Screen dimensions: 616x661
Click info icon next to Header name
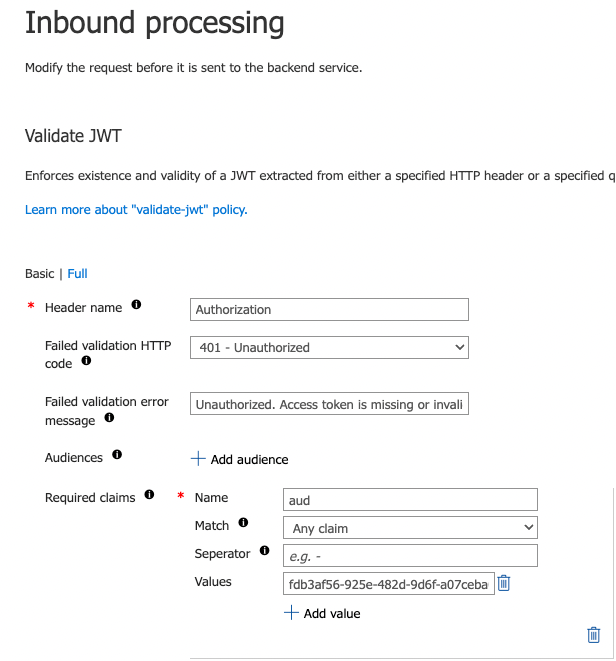click(136, 304)
